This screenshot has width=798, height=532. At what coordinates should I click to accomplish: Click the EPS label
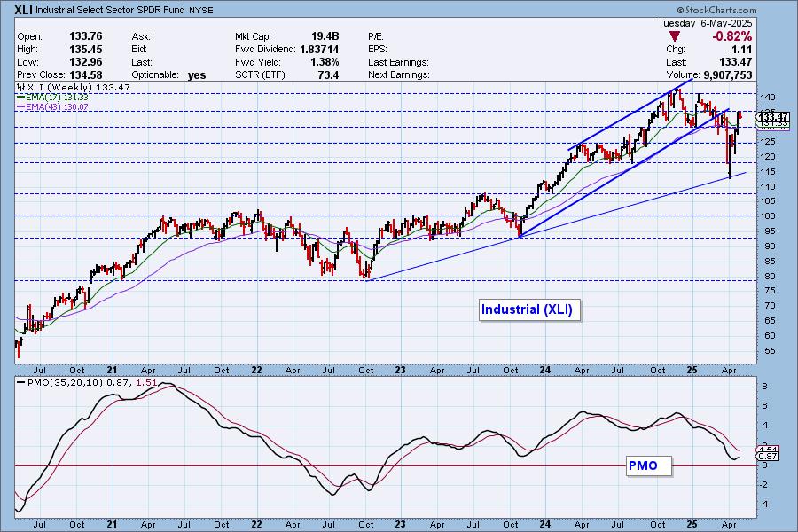(x=378, y=50)
